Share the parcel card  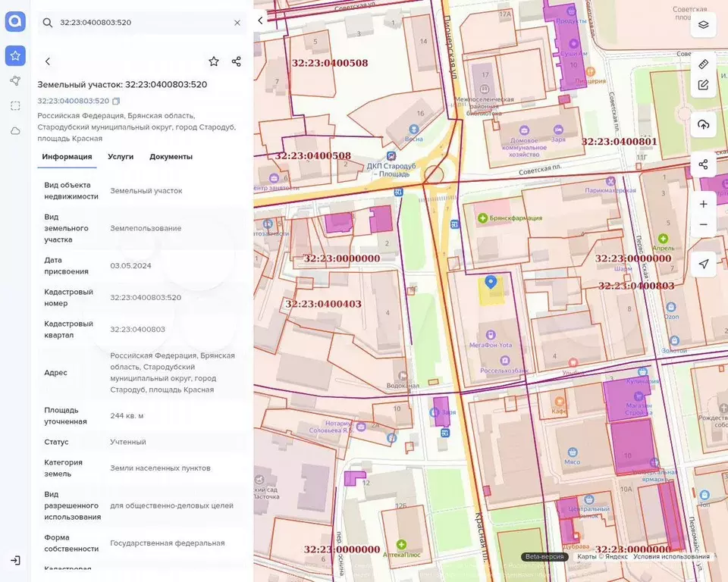(x=237, y=61)
